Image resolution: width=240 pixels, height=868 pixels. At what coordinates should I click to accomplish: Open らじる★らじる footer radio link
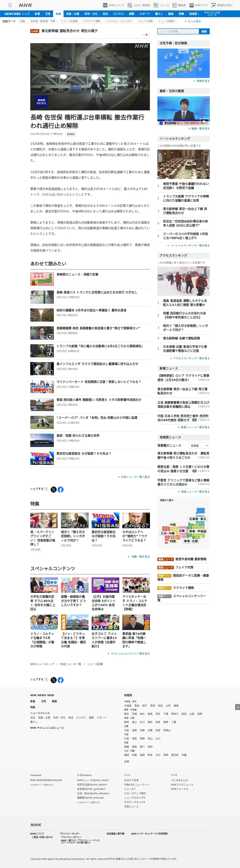179,780
